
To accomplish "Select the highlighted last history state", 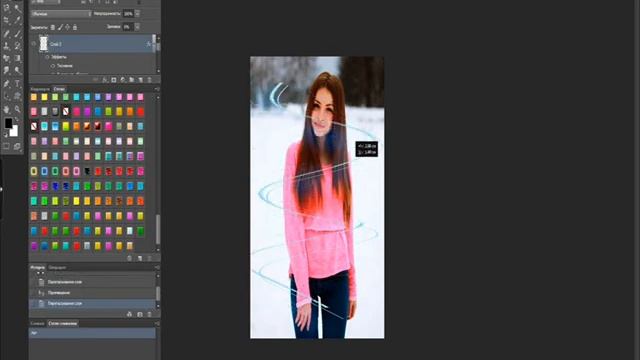I will [x=92, y=304].
